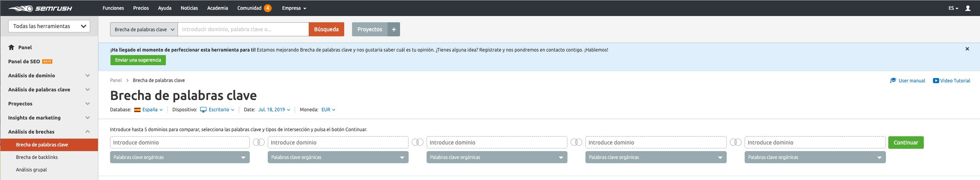Open the user account icon
This screenshot has height=180, width=980.
coord(968,8)
